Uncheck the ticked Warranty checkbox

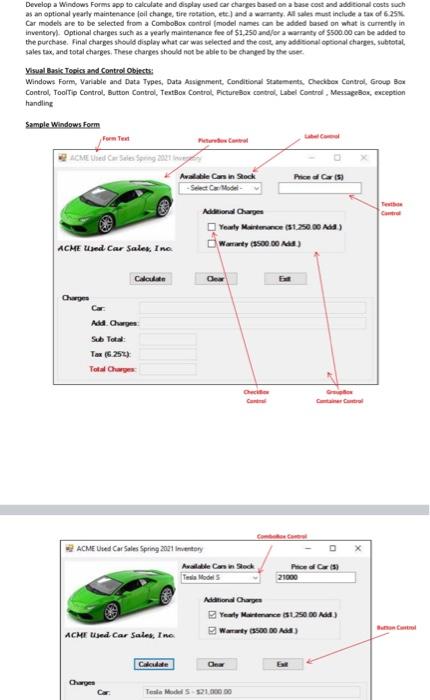tap(213, 631)
